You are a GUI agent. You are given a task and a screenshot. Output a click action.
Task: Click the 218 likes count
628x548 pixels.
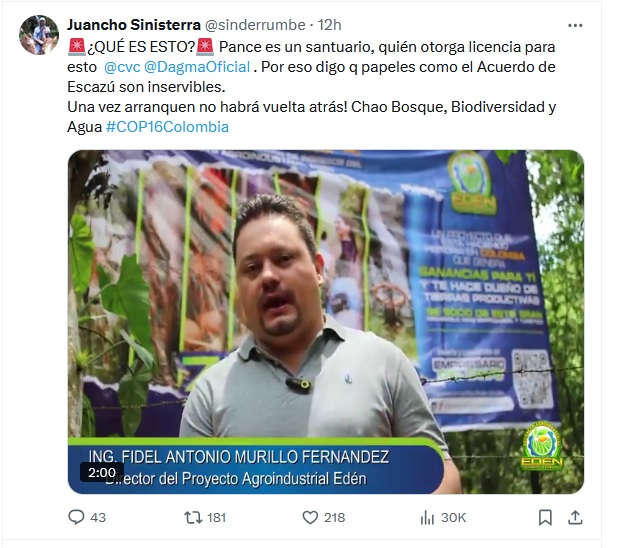(334, 518)
